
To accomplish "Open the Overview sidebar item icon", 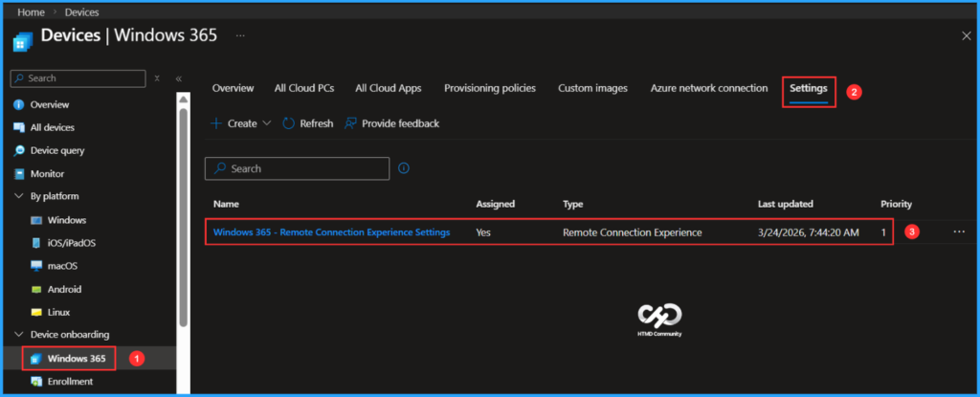I will pos(19,104).
